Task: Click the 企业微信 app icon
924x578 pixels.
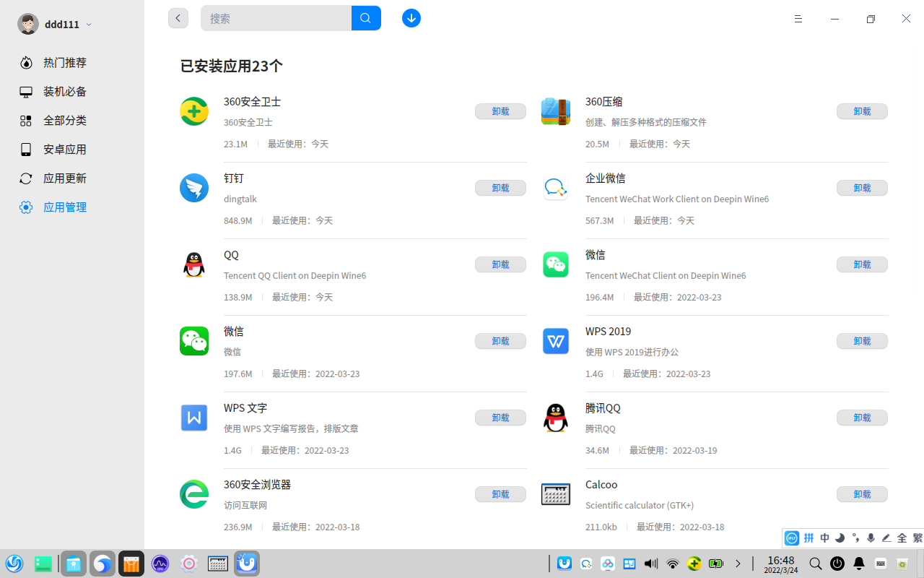Action: tap(556, 188)
